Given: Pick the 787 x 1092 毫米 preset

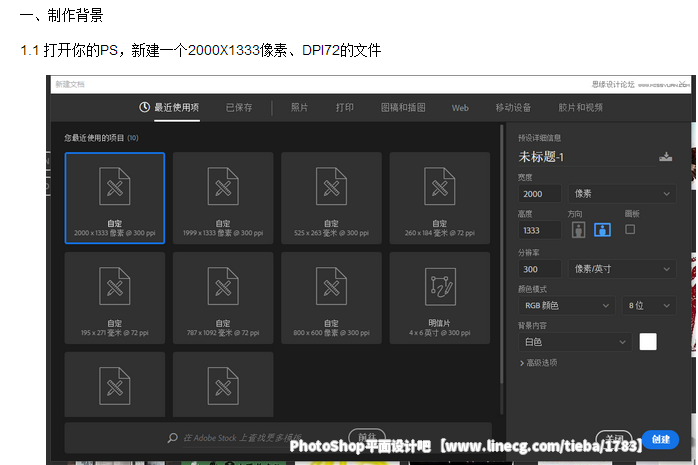Looking at the screenshot, I should (223, 298).
